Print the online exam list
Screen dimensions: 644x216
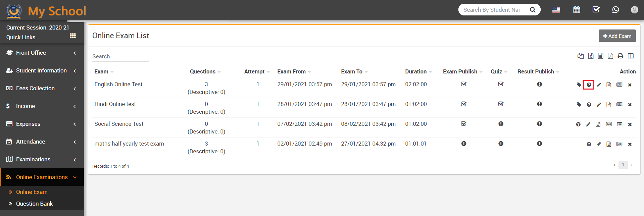tap(621, 56)
